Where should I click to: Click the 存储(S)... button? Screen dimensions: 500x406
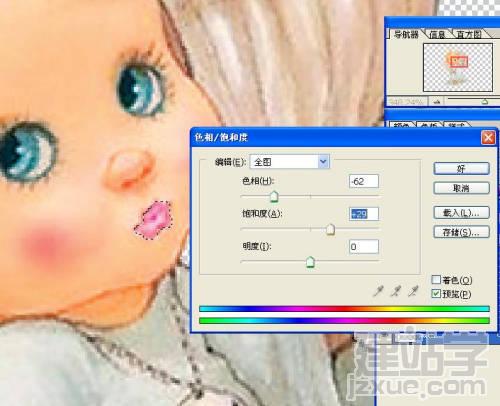pos(461,232)
